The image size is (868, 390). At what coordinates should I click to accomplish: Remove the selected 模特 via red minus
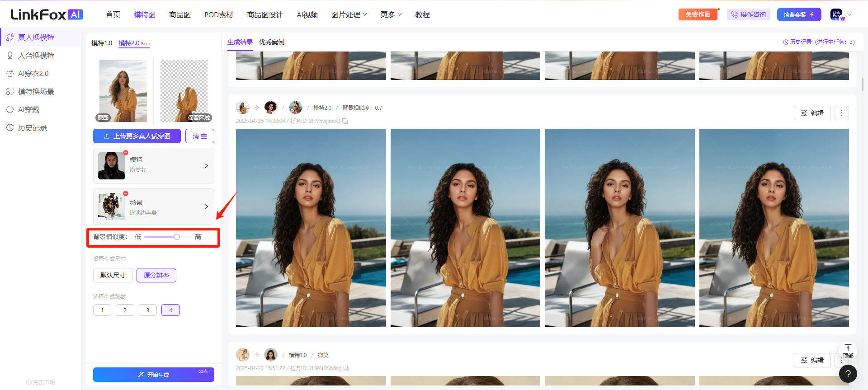click(x=126, y=153)
